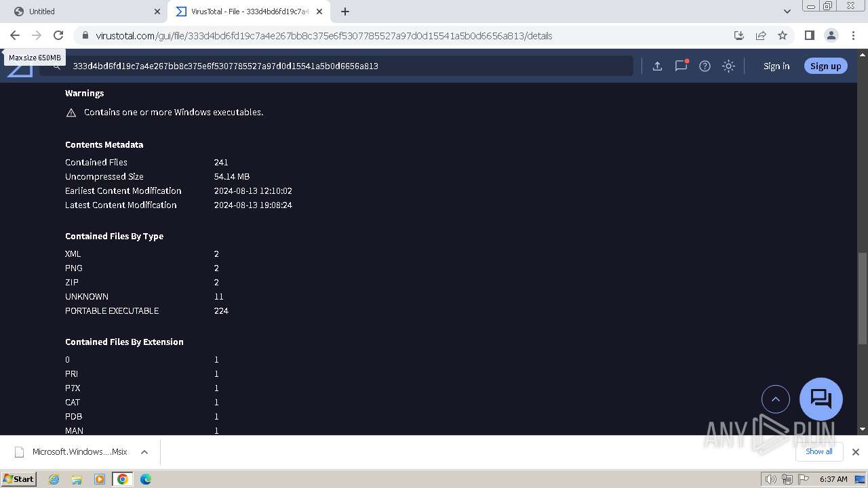Click Show all downloads button
This screenshot has height=488, width=868.
(818, 451)
